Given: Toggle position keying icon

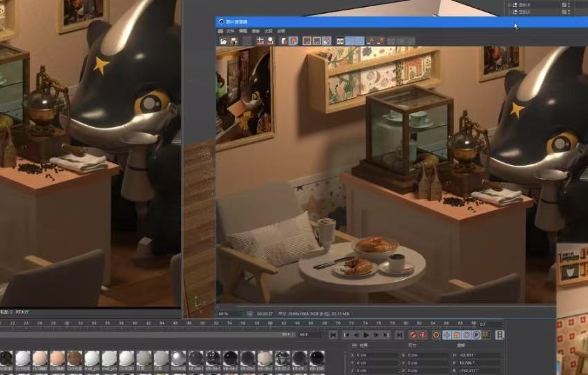Looking at the screenshot, I should pos(446,335).
